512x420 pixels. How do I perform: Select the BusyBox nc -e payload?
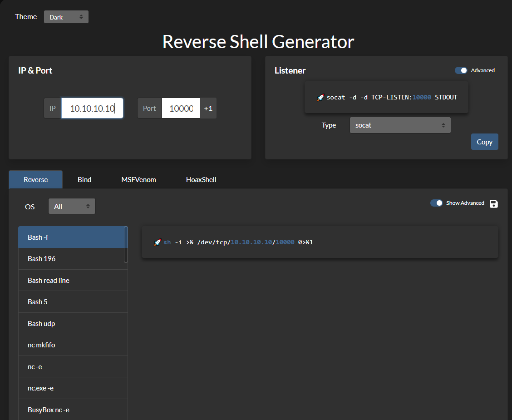coord(73,410)
